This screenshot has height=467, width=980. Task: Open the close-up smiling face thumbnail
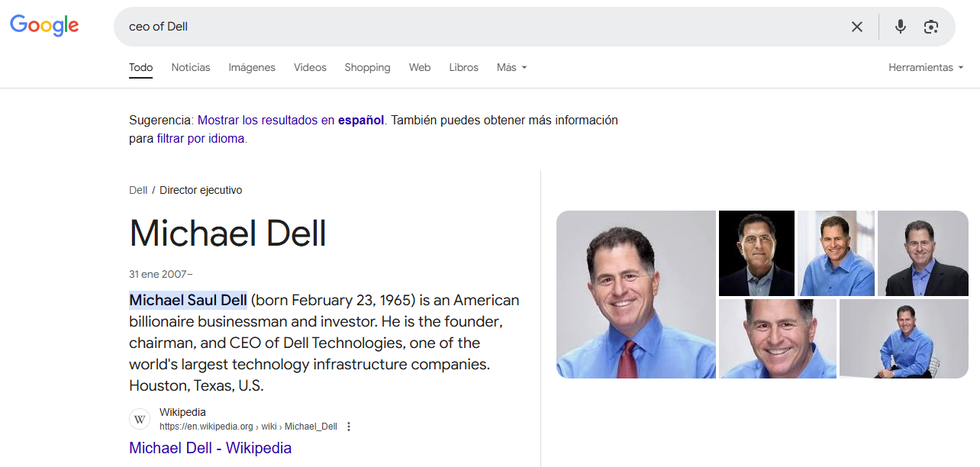pos(778,339)
